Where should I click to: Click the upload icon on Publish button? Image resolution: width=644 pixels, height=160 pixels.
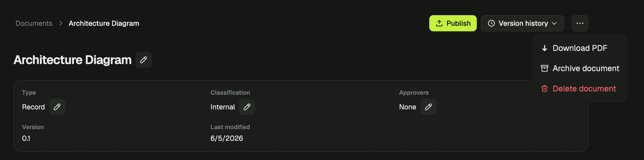click(440, 23)
